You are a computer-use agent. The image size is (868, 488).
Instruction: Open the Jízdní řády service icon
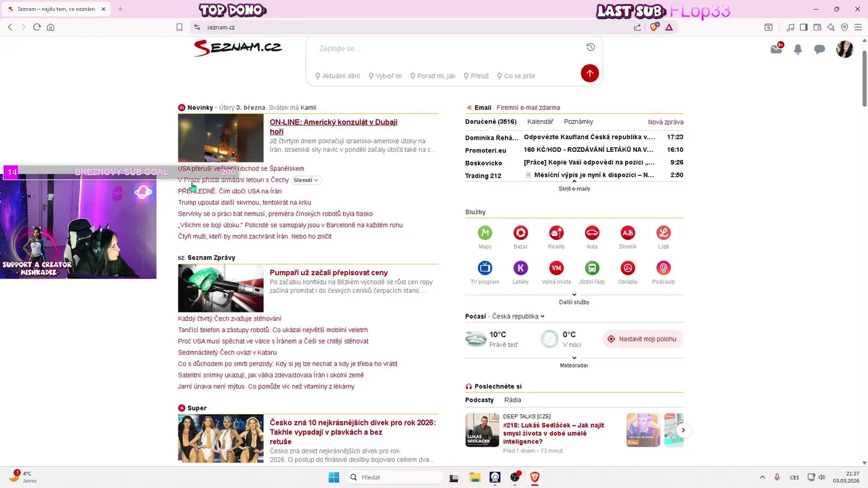pos(592,268)
